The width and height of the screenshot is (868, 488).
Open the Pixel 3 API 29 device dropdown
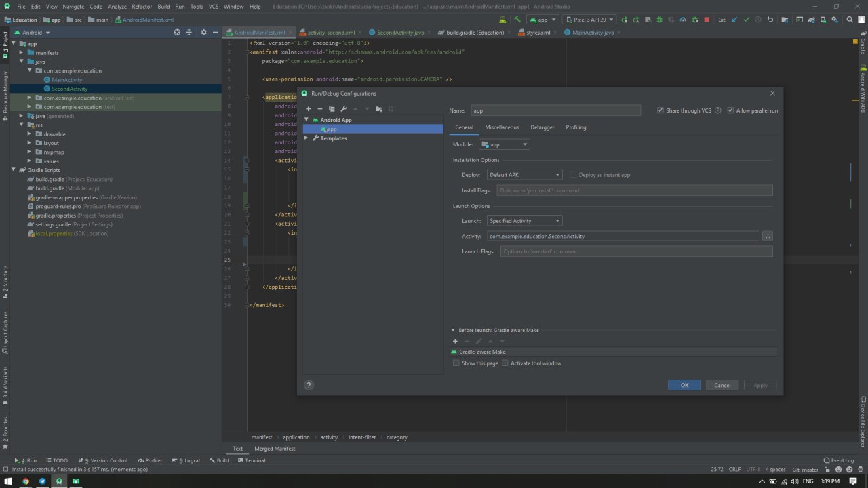pyautogui.click(x=590, y=20)
